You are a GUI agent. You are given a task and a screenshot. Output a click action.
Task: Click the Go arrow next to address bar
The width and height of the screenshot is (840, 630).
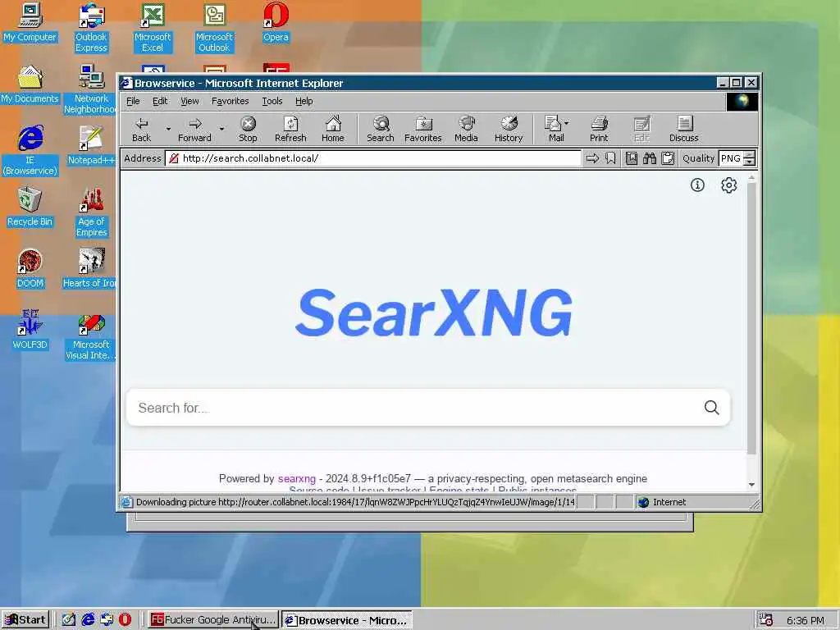592,158
